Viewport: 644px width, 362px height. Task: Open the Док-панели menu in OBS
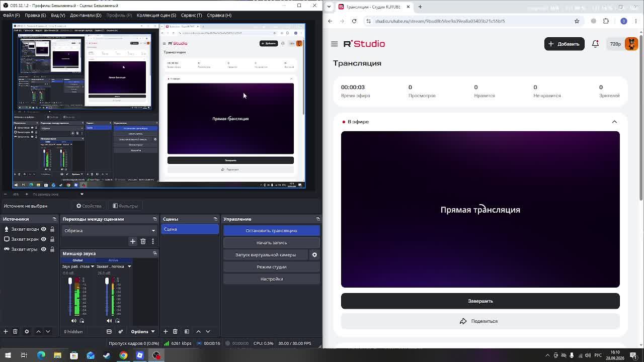(x=86, y=15)
